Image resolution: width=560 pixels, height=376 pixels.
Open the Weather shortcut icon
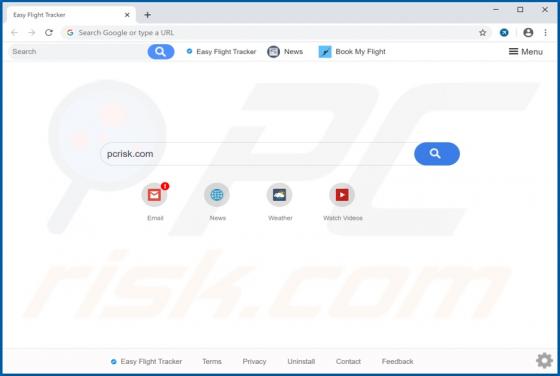coord(279,195)
